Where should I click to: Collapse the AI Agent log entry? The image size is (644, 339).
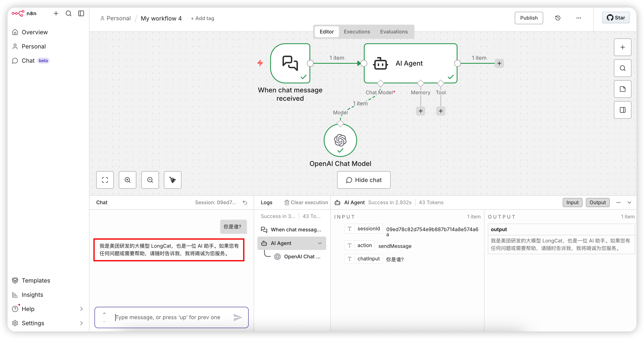click(320, 243)
